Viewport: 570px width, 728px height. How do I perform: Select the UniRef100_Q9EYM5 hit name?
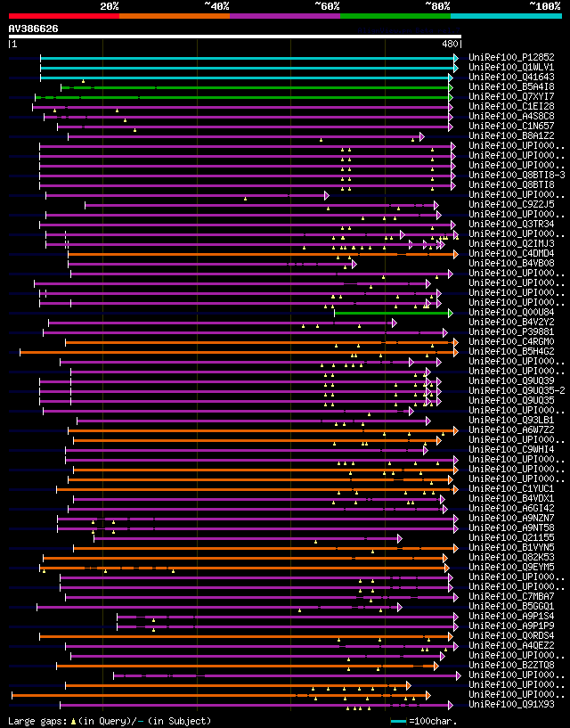coord(511,568)
